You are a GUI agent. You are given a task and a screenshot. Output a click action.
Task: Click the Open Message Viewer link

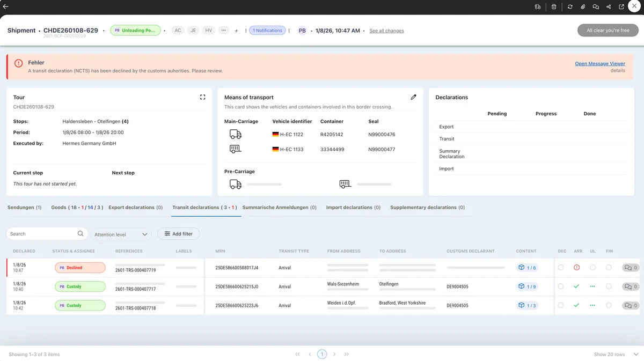tap(599, 63)
